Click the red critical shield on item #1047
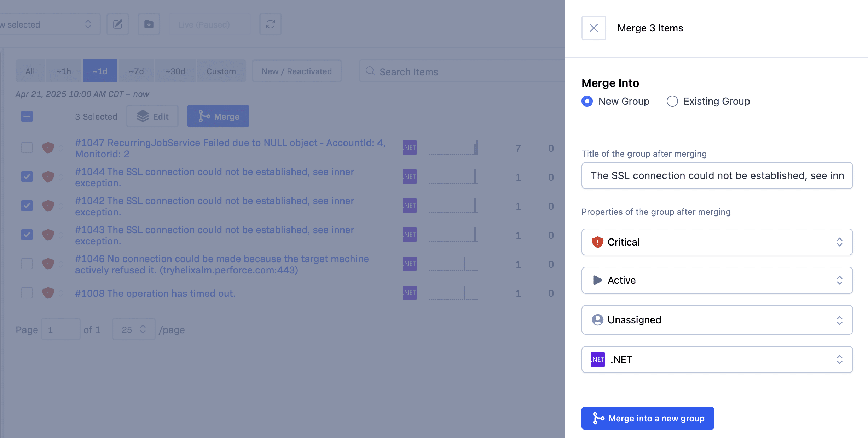The height and width of the screenshot is (438, 868). [48, 148]
